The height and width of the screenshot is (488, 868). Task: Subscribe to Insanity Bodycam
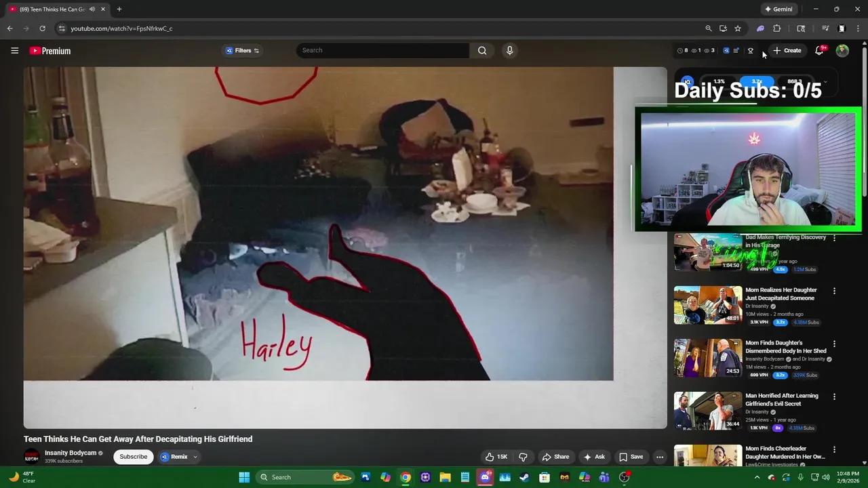pyautogui.click(x=134, y=457)
